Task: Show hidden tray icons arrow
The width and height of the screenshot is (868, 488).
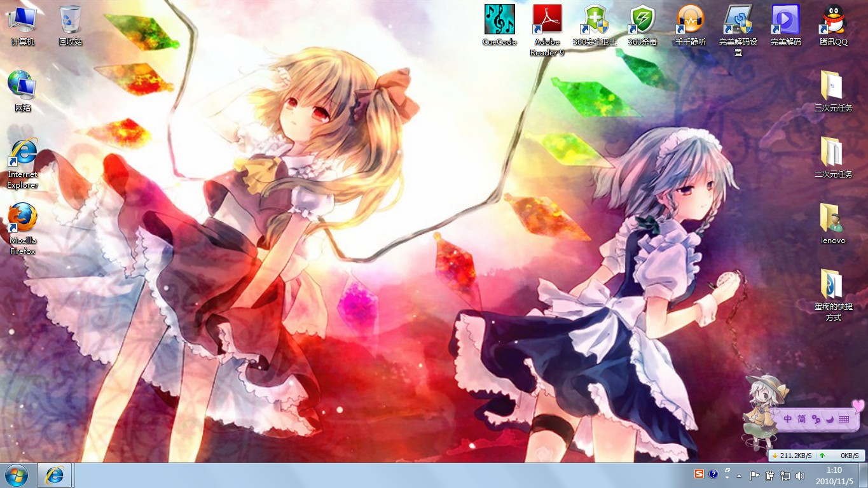Action: [x=740, y=475]
